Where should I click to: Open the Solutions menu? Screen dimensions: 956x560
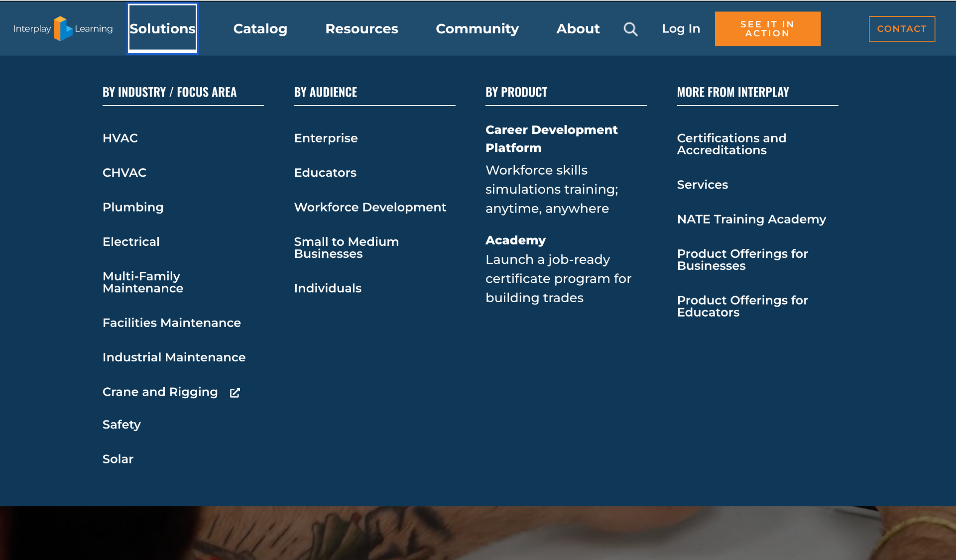(162, 28)
